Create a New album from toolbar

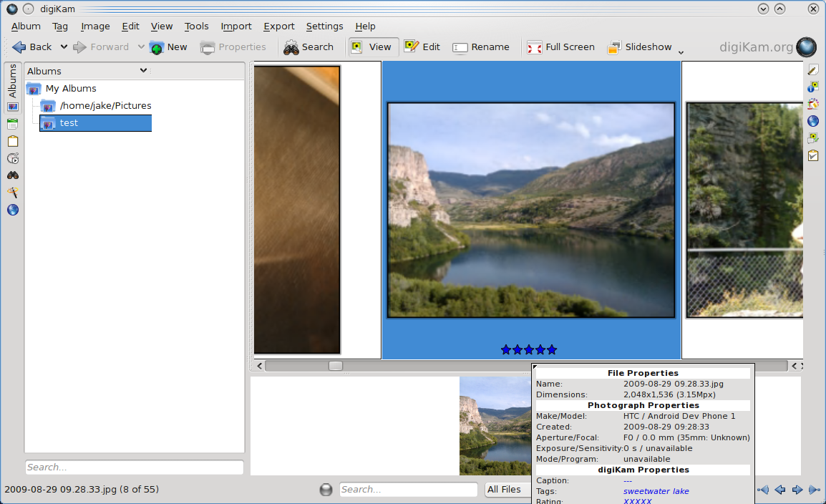[168, 47]
